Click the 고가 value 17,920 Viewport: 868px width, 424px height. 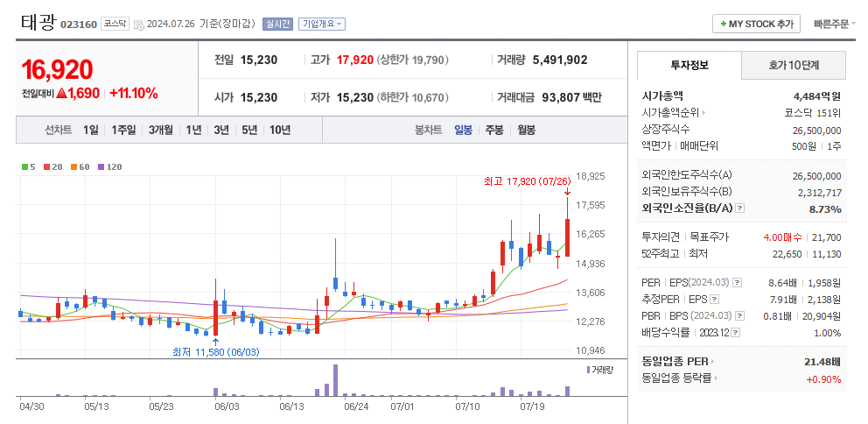click(x=353, y=60)
